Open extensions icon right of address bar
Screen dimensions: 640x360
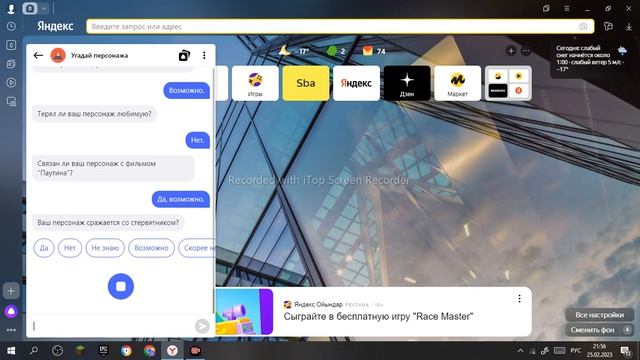609,27
